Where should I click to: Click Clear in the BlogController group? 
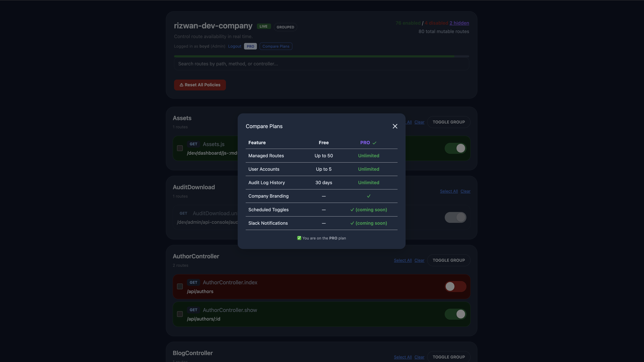tap(419, 357)
